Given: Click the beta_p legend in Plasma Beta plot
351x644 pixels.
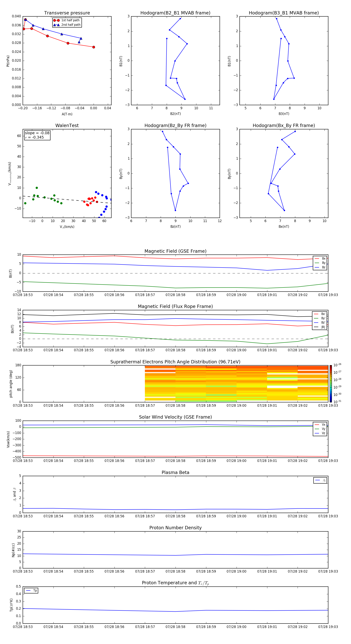Looking at the screenshot, I should 320,480.
